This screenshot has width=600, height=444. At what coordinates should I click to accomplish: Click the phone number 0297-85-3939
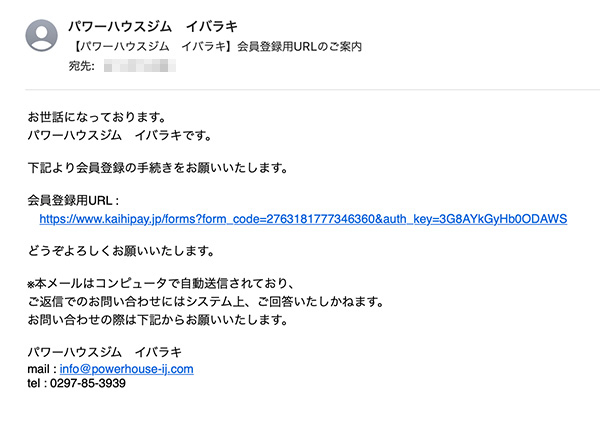(x=88, y=383)
